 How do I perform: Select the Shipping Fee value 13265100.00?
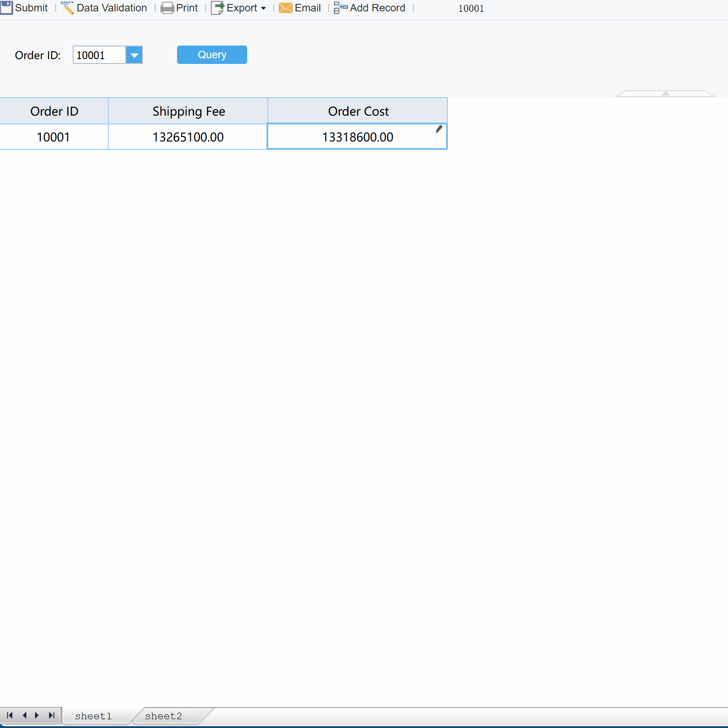tap(188, 136)
